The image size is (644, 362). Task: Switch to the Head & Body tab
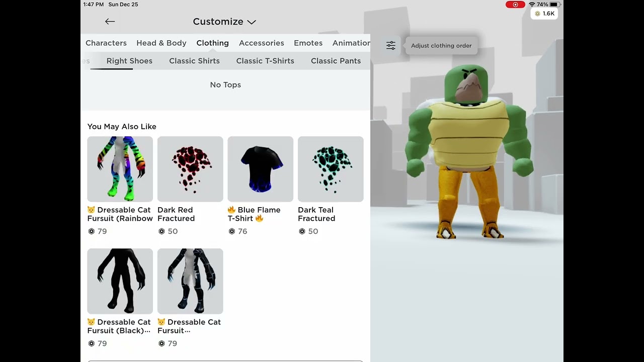point(162,43)
